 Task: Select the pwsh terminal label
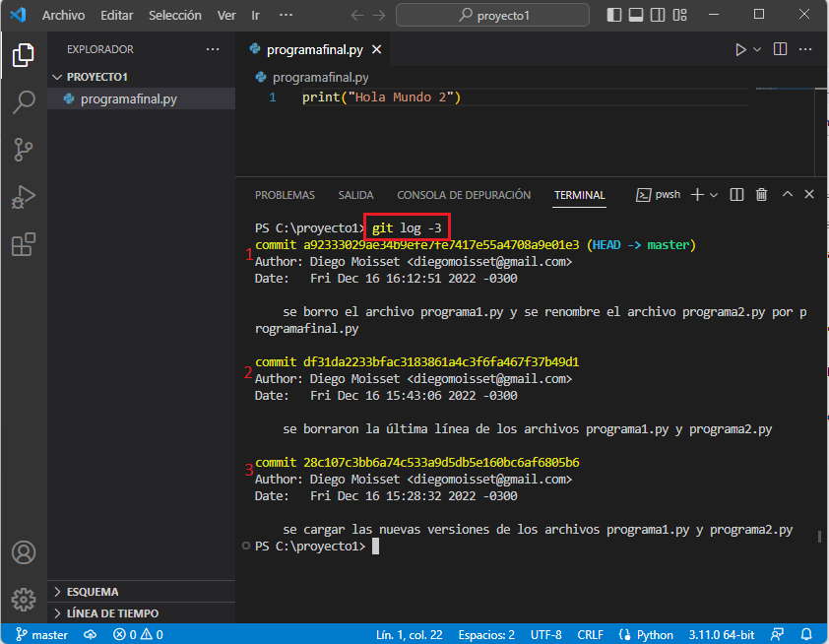(659, 195)
